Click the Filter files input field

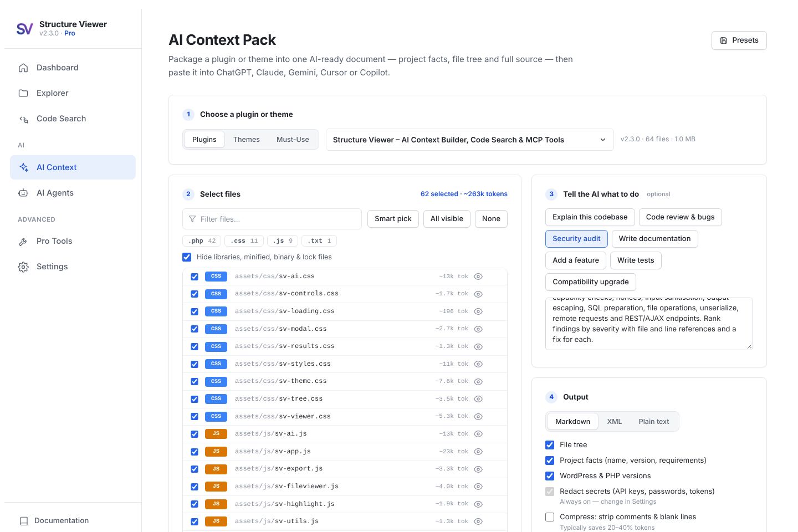pos(272,219)
